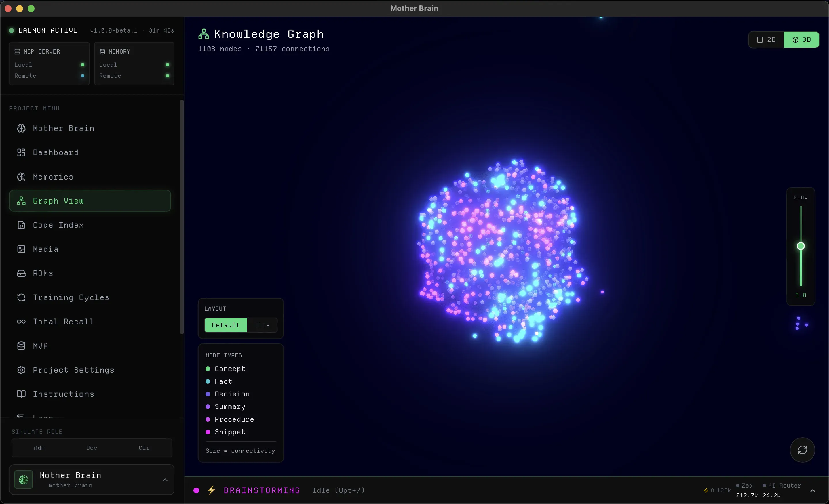The image size is (829, 504).
Task: Toggle Concept node type in legend
Action: pyautogui.click(x=225, y=369)
